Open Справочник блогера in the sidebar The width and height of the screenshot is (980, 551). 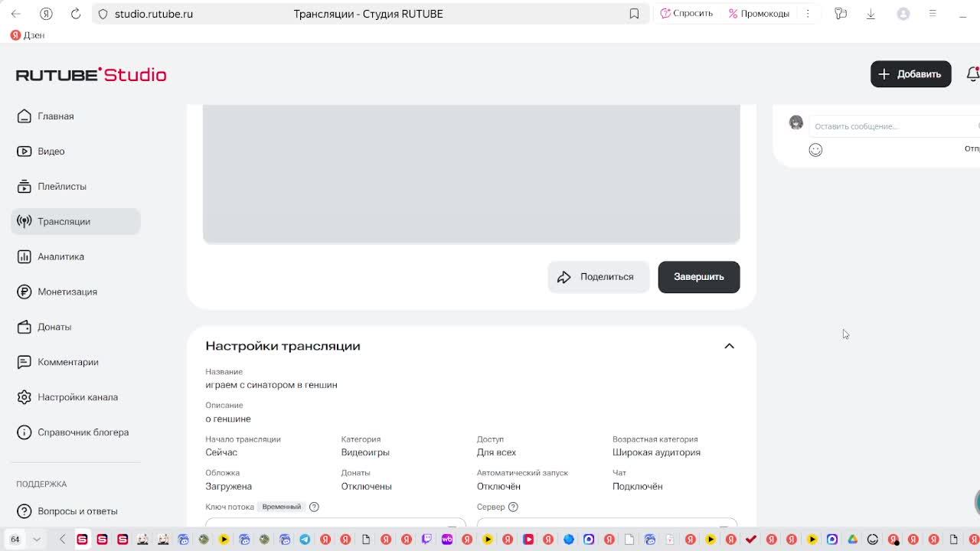point(75,432)
